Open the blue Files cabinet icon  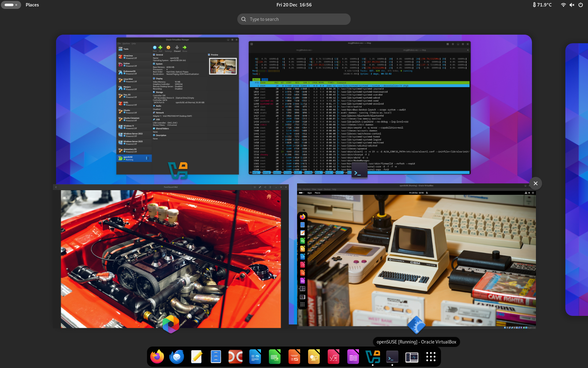point(216,357)
